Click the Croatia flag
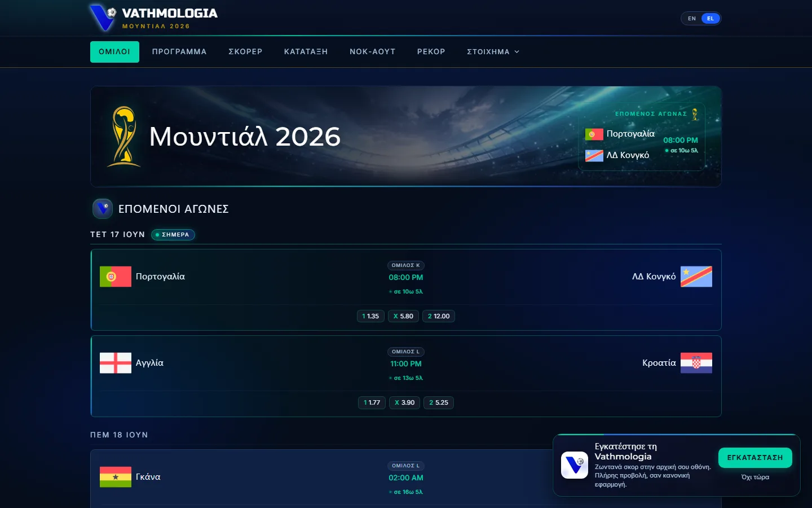Image resolution: width=812 pixels, height=508 pixels. 696,363
